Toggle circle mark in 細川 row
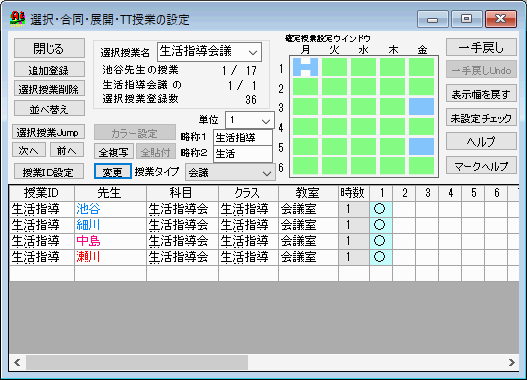This screenshot has height=380, width=527. click(380, 225)
